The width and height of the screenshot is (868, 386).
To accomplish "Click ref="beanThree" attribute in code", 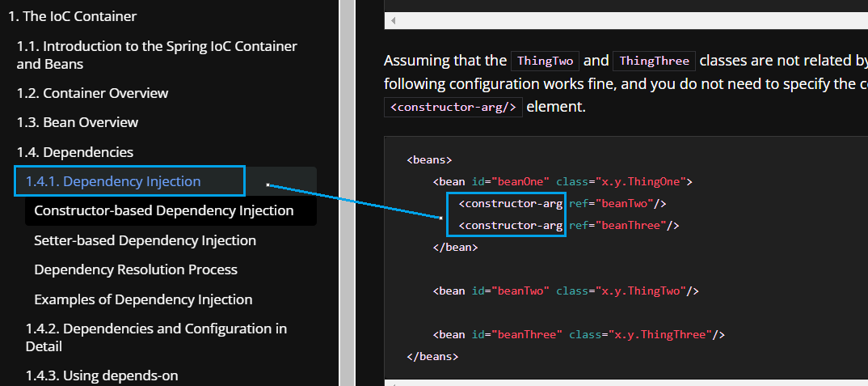I will (x=617, y=226).
